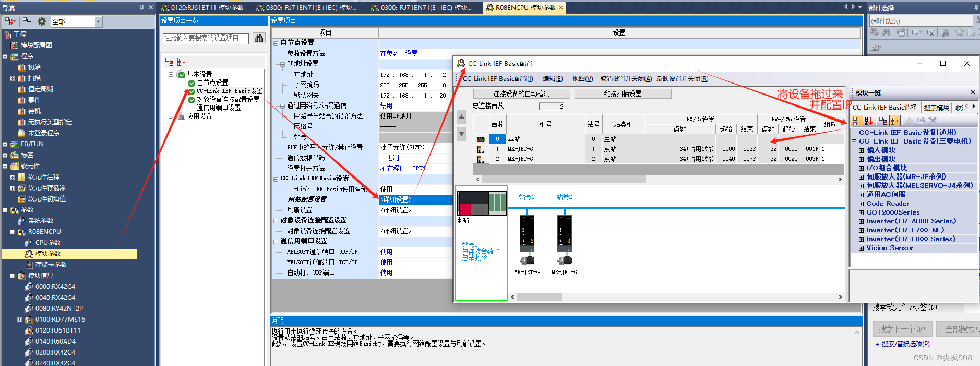Image resolution: width=980 pixels, height=366 pixels.
Task: Collapse the 自节点设置 section in settings grid
Action: tap(276, 43)
